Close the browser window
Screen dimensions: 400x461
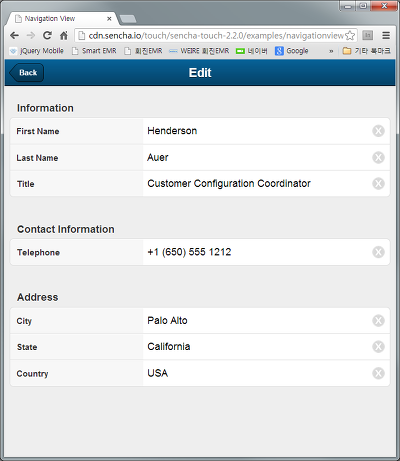[x=384, y=6]
